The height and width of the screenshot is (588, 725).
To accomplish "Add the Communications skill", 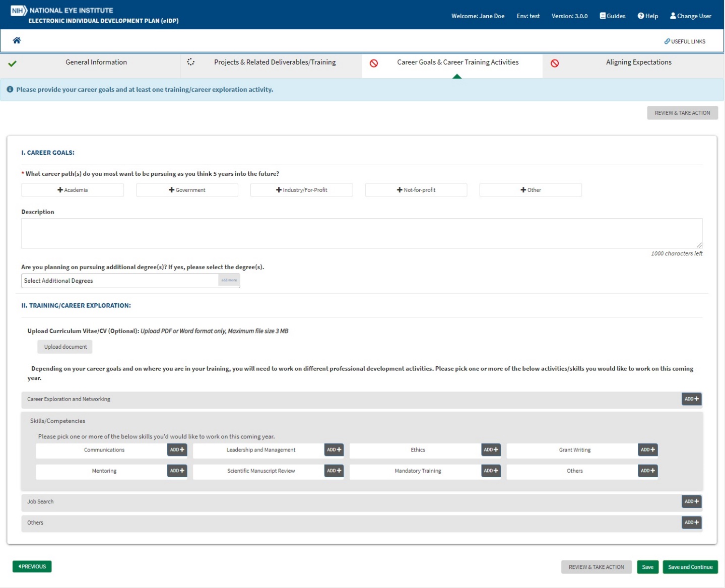I will pos(177,450).
